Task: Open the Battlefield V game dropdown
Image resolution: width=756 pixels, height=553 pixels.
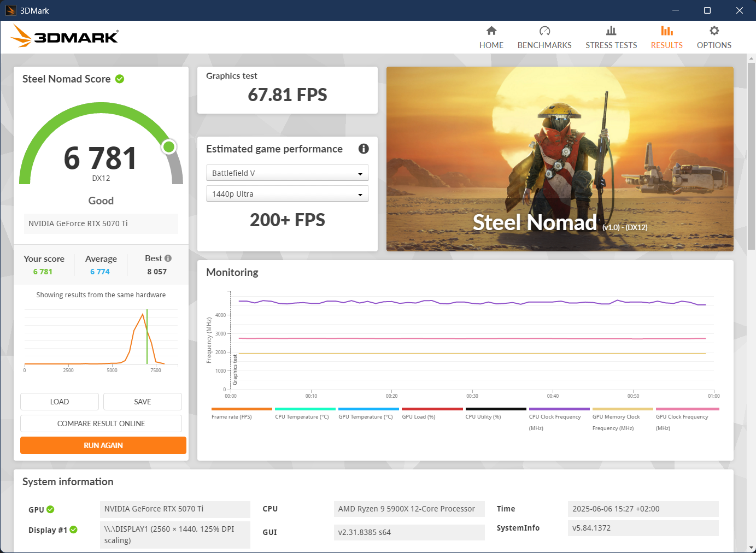Action: tap(288, 173)
